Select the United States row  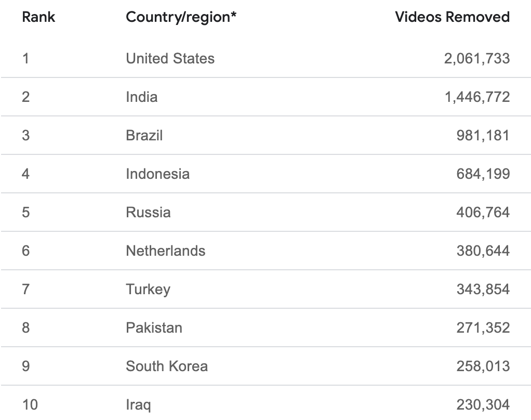coord(265,58)
